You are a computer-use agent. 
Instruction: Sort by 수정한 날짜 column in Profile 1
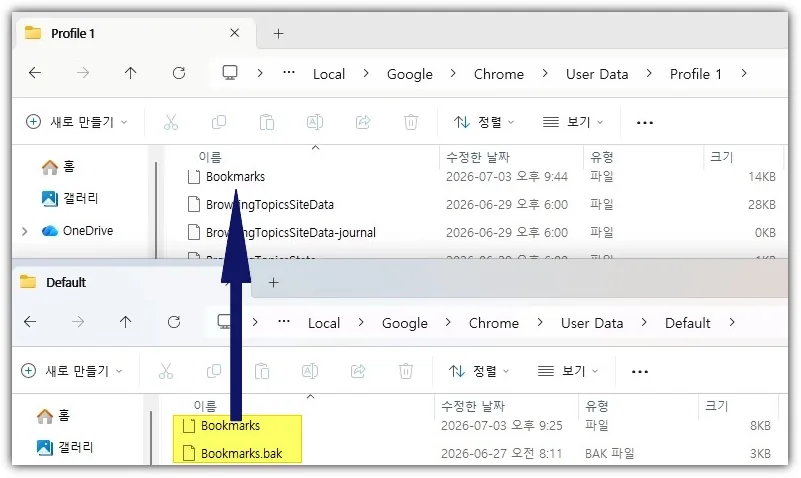(x=478, y=157)
